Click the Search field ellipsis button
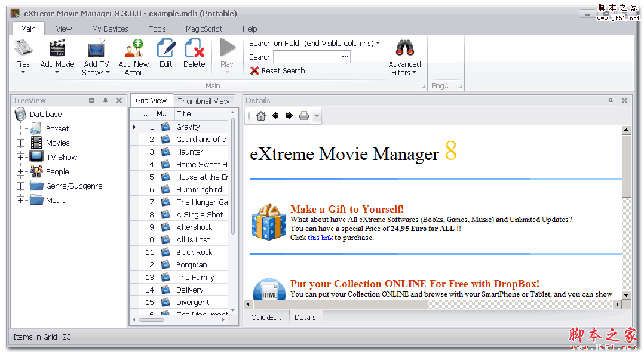Image resolution: width=644 pixels, height=354 pixels. point(345,57)
